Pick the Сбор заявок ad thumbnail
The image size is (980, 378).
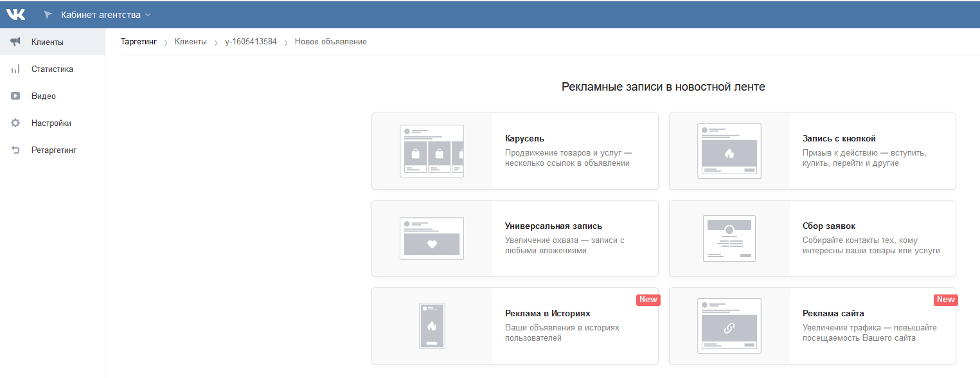pos(729,239)
